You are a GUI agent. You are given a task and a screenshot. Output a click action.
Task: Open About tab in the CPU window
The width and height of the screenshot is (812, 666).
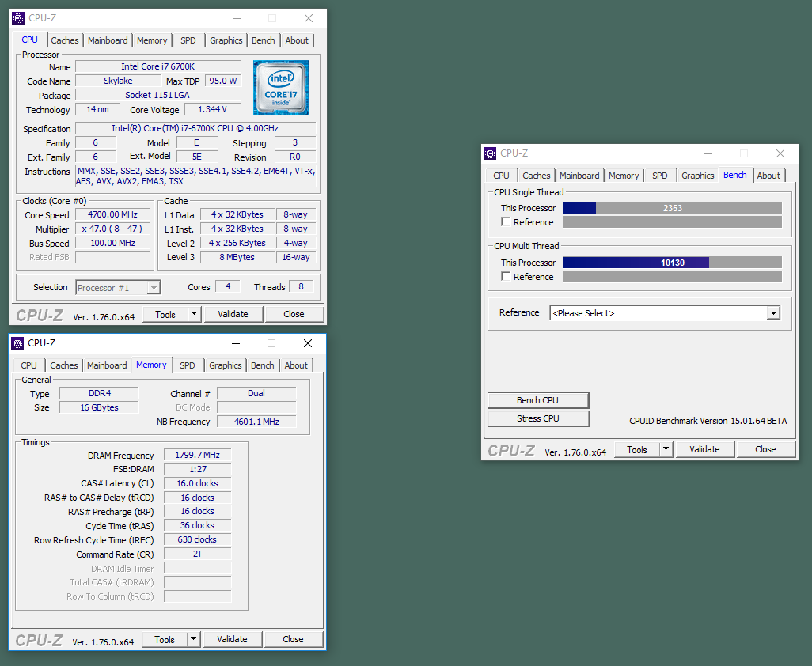click(x=297, y=40)
